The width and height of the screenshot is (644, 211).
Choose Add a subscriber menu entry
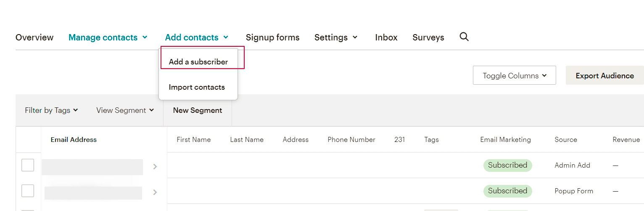(x=198, y=62)
